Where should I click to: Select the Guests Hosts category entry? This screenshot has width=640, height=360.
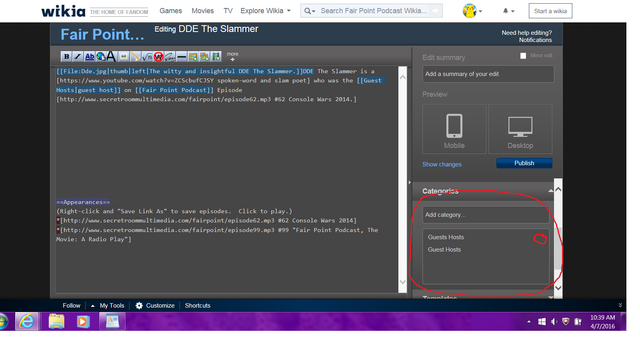[446, 237]
